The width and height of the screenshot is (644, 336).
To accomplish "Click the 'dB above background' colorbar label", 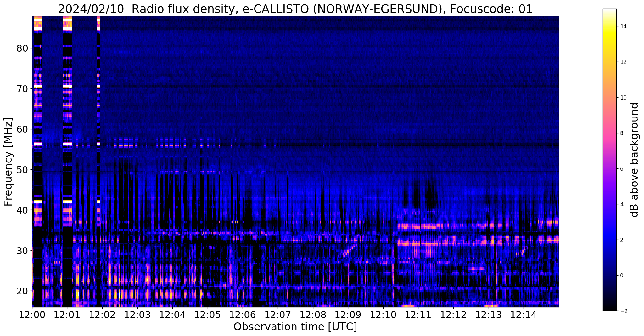I will tap(635, 160).
